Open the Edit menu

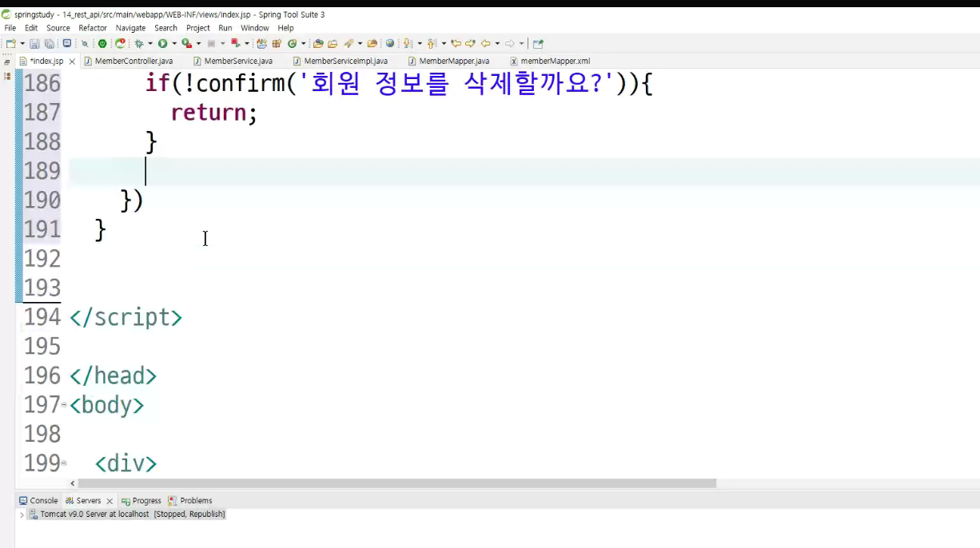(x=31, y=28)
